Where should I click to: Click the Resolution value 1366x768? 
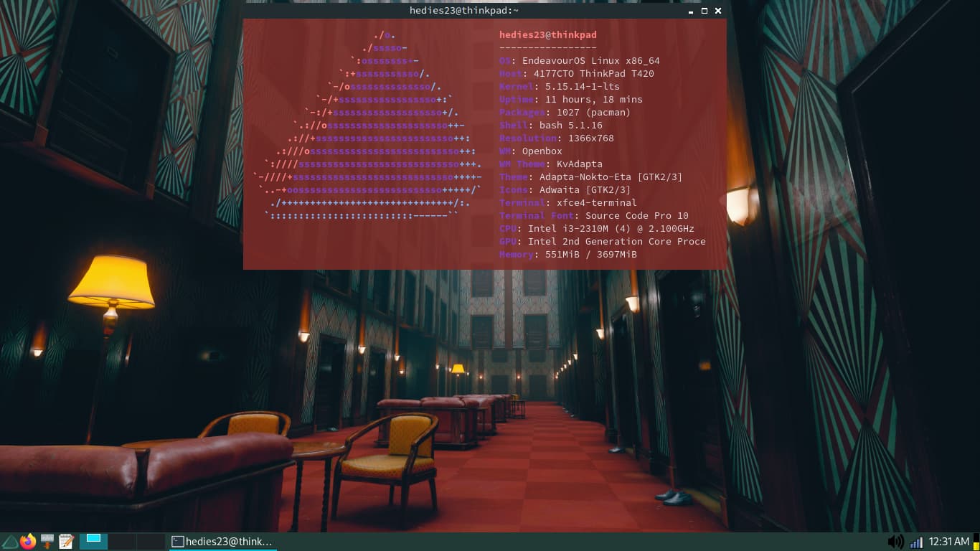[591, 138]
